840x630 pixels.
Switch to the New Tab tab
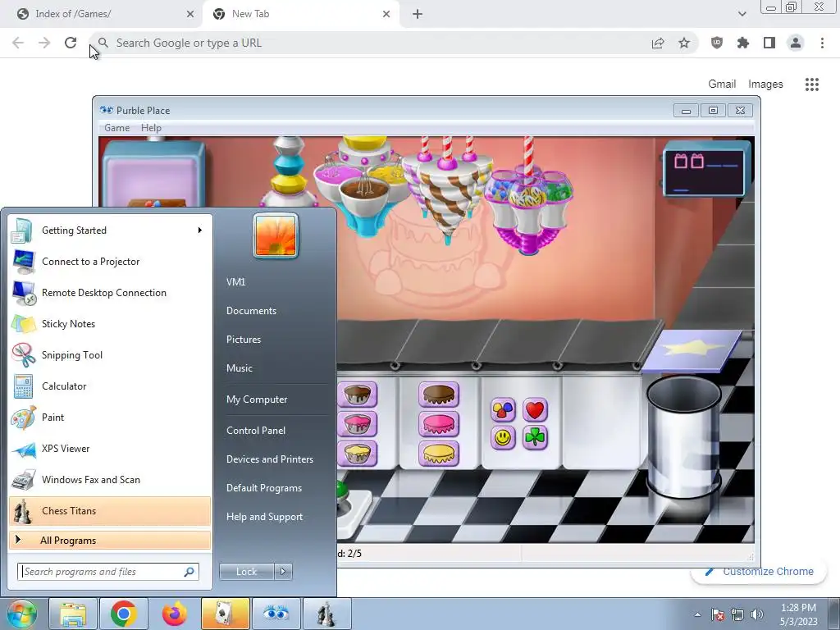300,14
